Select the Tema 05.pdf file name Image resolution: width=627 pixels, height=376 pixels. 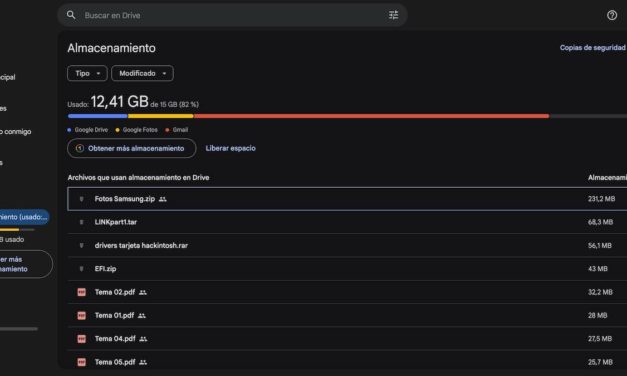coord(115,362)
